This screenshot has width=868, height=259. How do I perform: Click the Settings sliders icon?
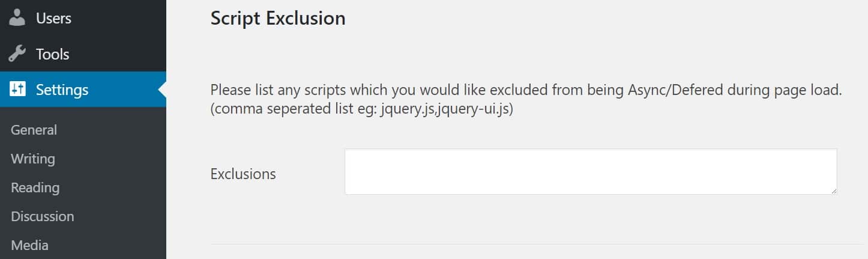point(17,90)
